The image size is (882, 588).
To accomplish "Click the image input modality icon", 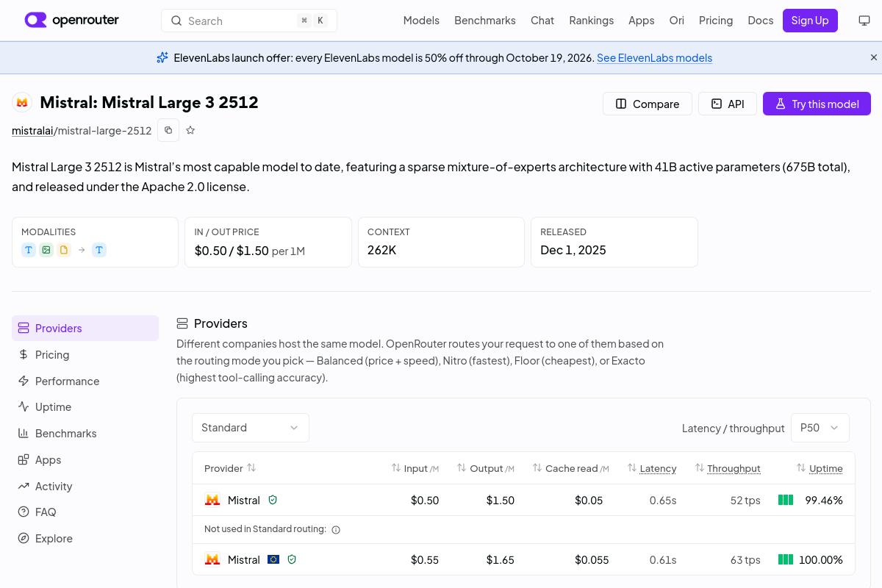I will click(46, 250).
